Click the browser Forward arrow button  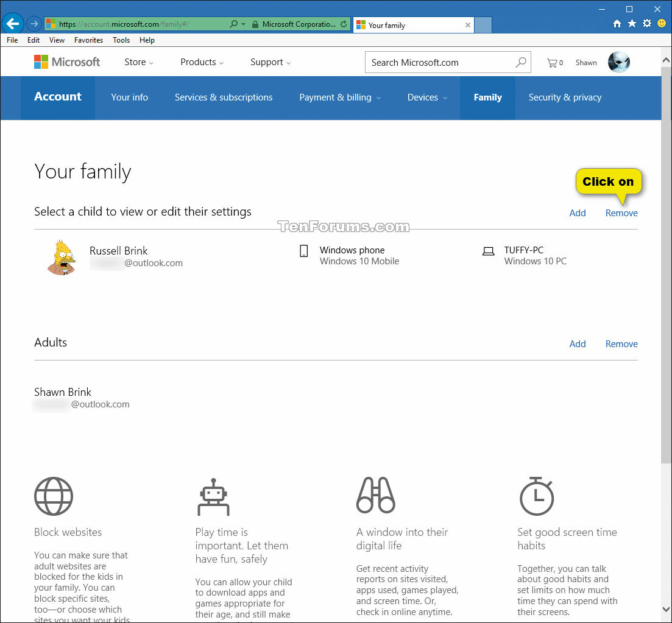[x=34, y=24]
